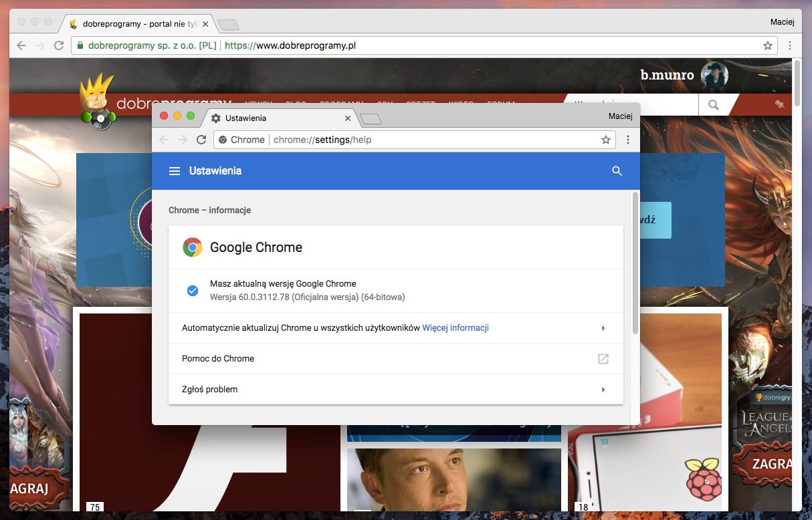Click the dobreprogramy mascot logo

pos(98,102)
